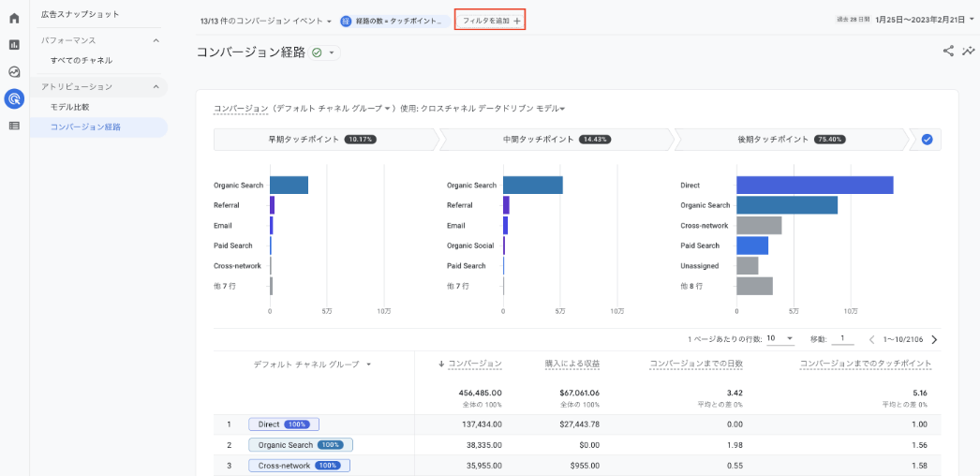Open the Explore icon in left rail
The height and width of the screenshot is (476, 980).
[x=14, y=72]
